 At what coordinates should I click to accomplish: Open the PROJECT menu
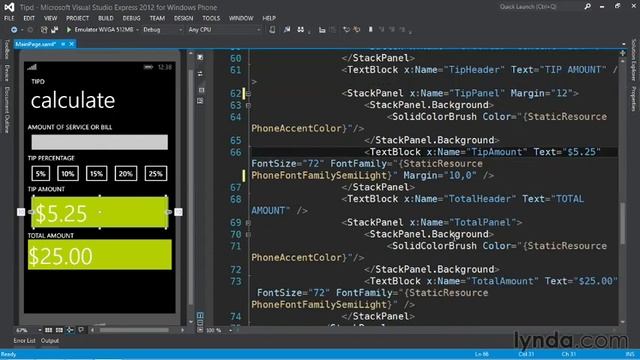pyautogui.click(x=77, y=18)
